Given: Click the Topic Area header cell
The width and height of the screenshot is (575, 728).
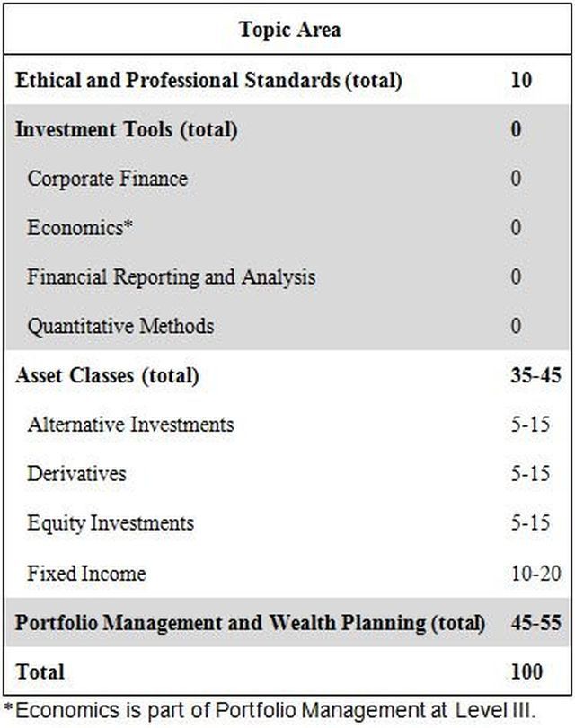Looking at the screenshot, I should [x=290, y=30].
